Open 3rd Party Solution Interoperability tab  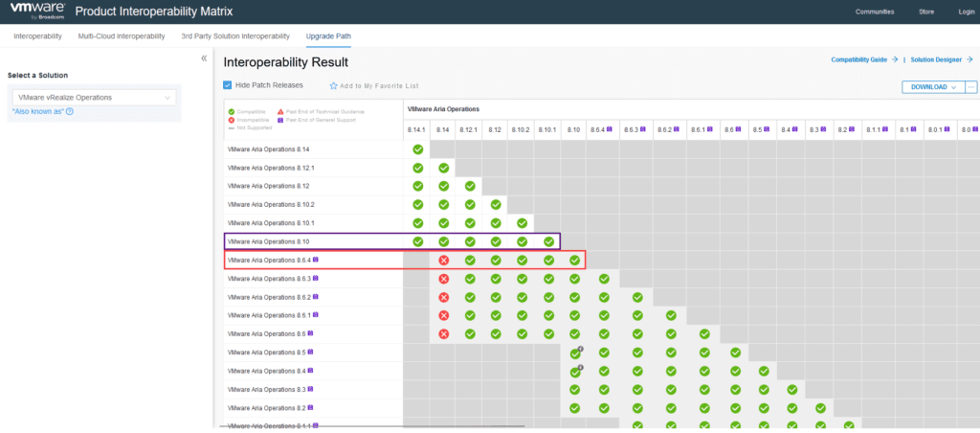235,36
